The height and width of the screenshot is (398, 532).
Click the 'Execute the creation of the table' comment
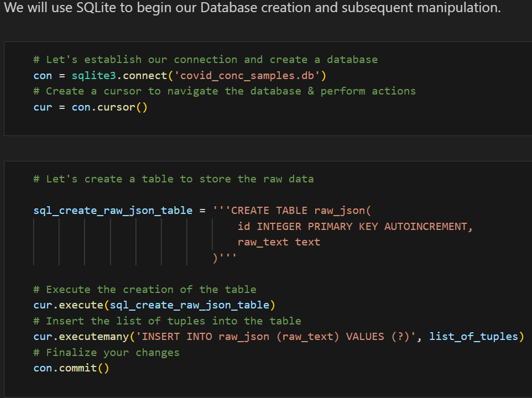144,289
